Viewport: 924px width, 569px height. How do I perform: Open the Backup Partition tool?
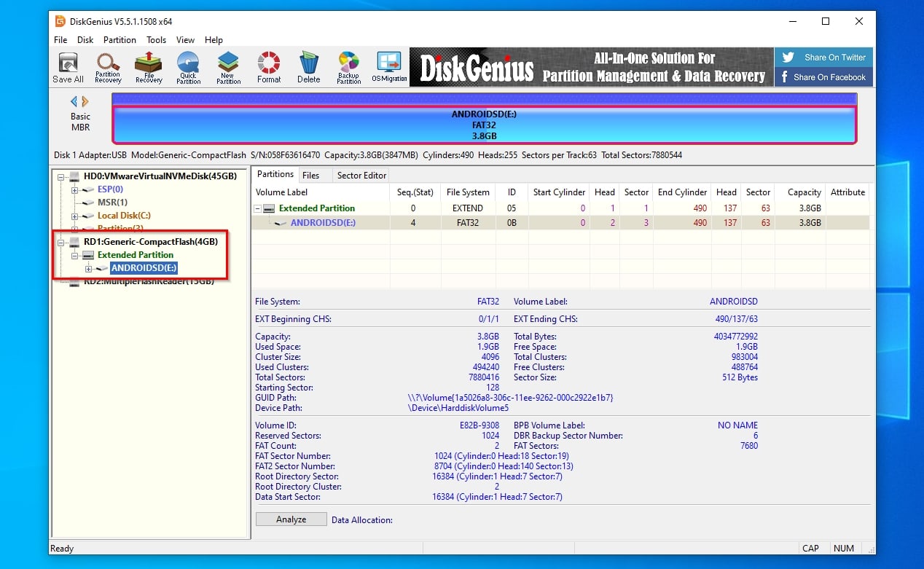click(x=348, y=68)
